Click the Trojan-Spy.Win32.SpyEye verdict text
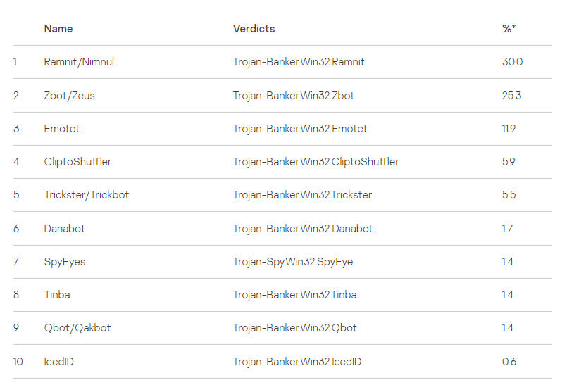Screen dimensions: 574x392 tap(293, 262)
